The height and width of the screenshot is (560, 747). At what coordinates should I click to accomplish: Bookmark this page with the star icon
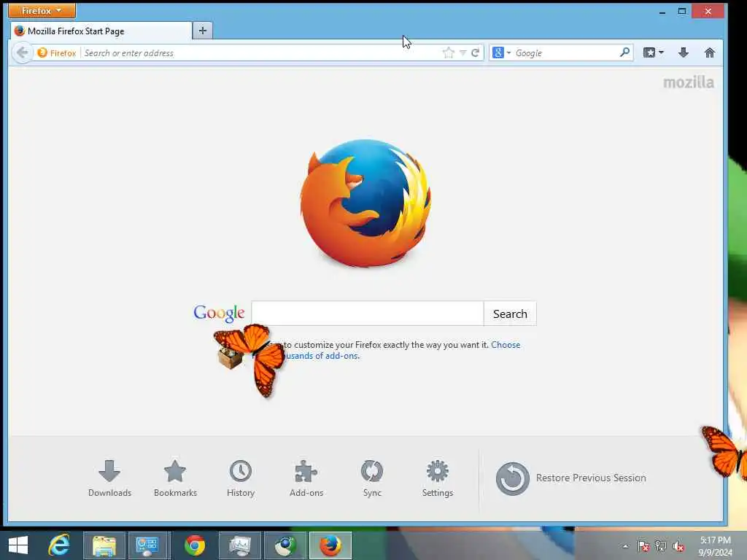pyautogui.click(x=448, y=52)
